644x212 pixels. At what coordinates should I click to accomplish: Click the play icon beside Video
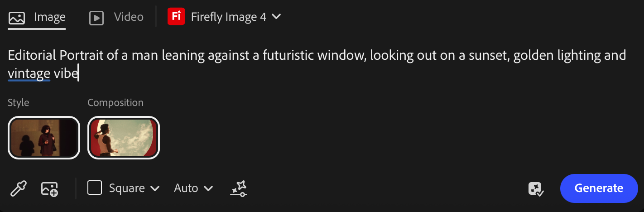[x=96, y=18]
